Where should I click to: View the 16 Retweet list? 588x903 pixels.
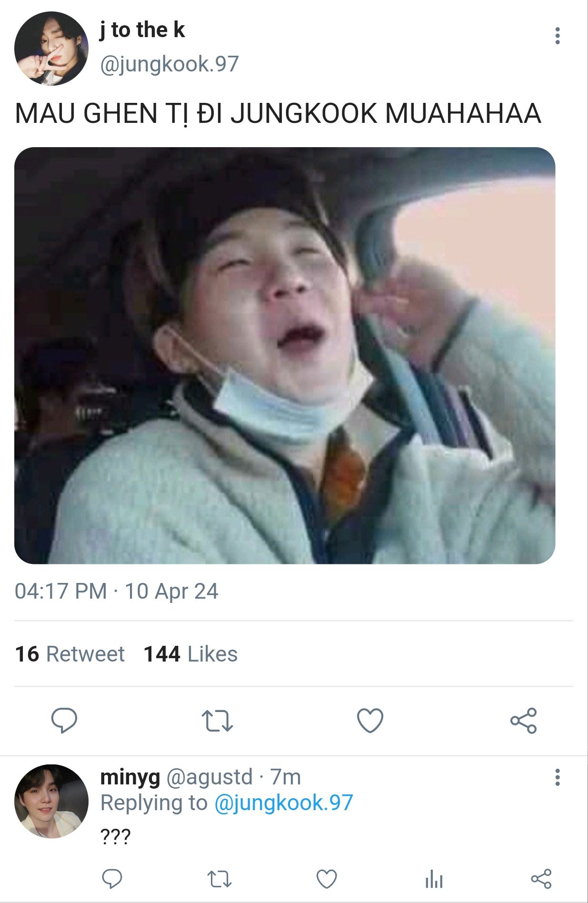click(x=70, y=654)
